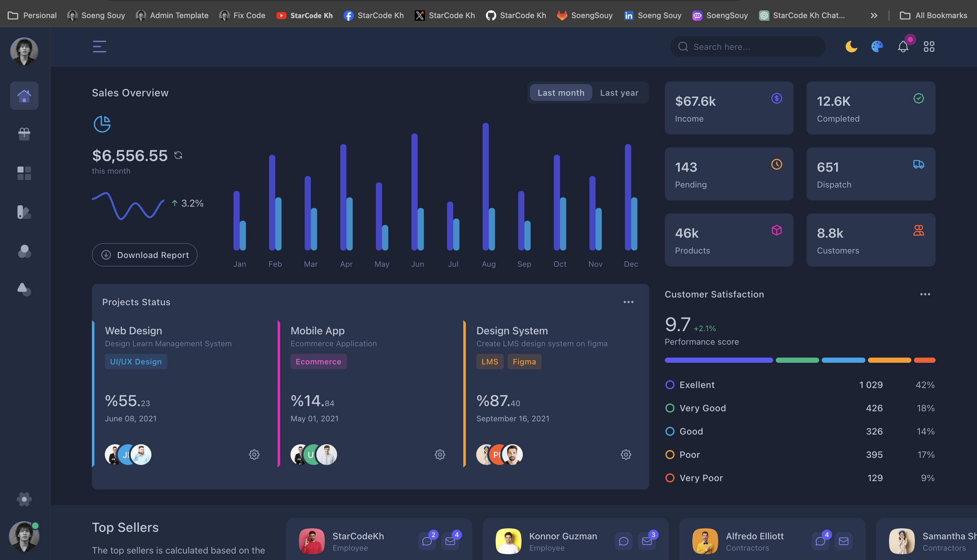Select the Last year tab
This screenshot has width=977, height=560.
pos(619,93)
